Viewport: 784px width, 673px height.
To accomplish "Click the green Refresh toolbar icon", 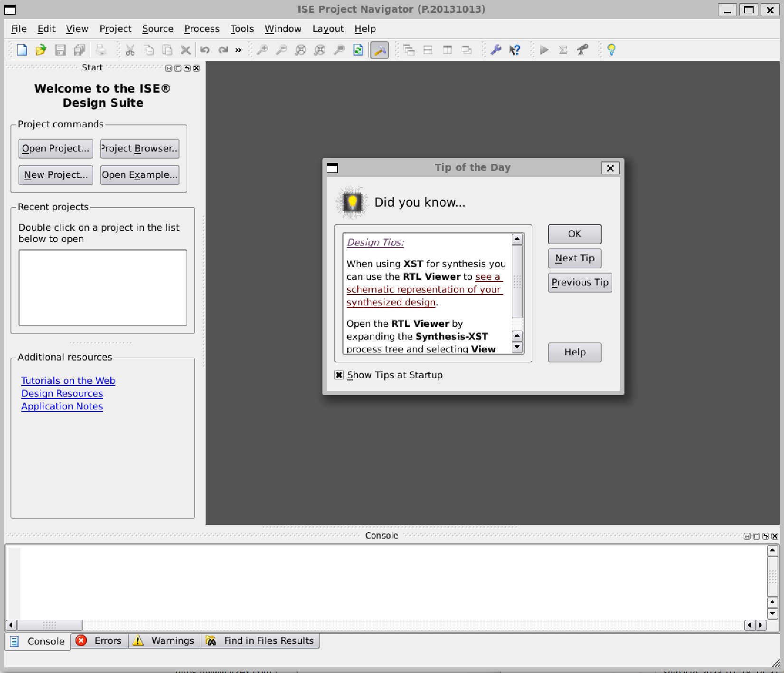I will tap(358, 50).
